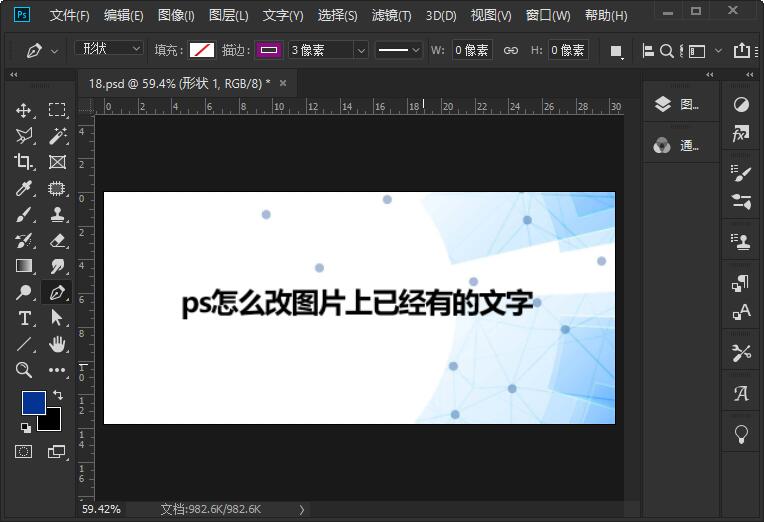Image resolution: width=764 pixels, height=522 pixels.
Task: Select the Move tool
Action: click(23, 111)
